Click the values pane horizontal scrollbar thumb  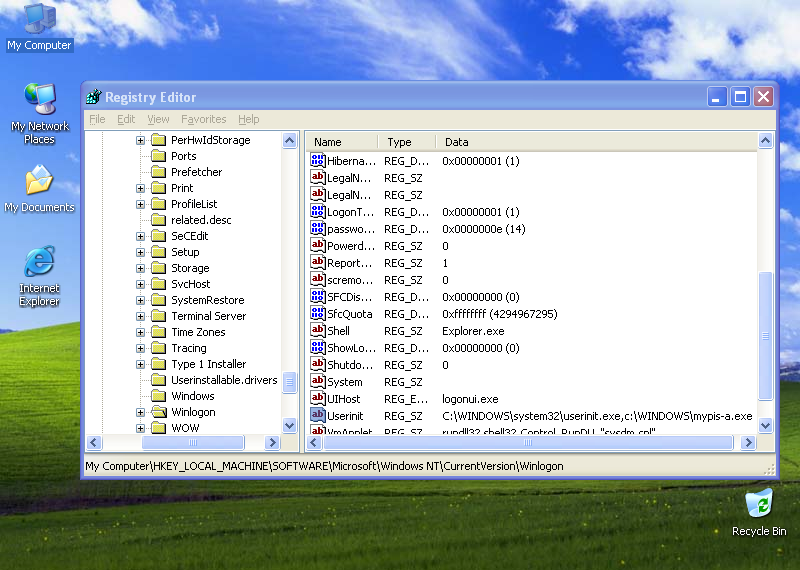click(x=529, y=442)
